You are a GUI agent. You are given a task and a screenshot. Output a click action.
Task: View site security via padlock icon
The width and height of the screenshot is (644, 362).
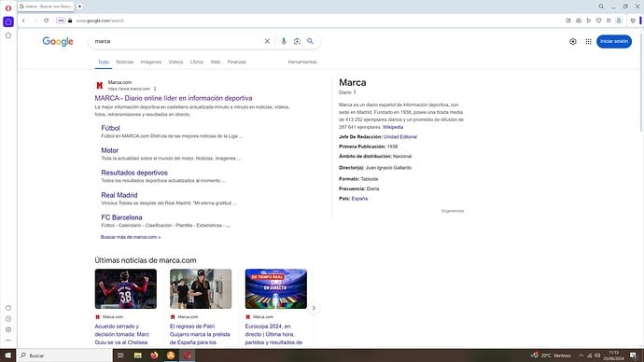(x=70, y=21)
